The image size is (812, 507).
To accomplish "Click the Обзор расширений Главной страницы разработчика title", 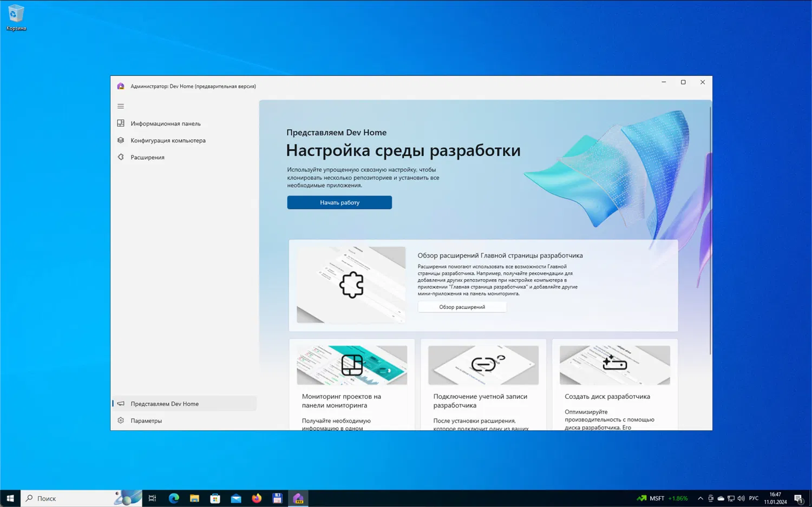I will click(500, 255).
